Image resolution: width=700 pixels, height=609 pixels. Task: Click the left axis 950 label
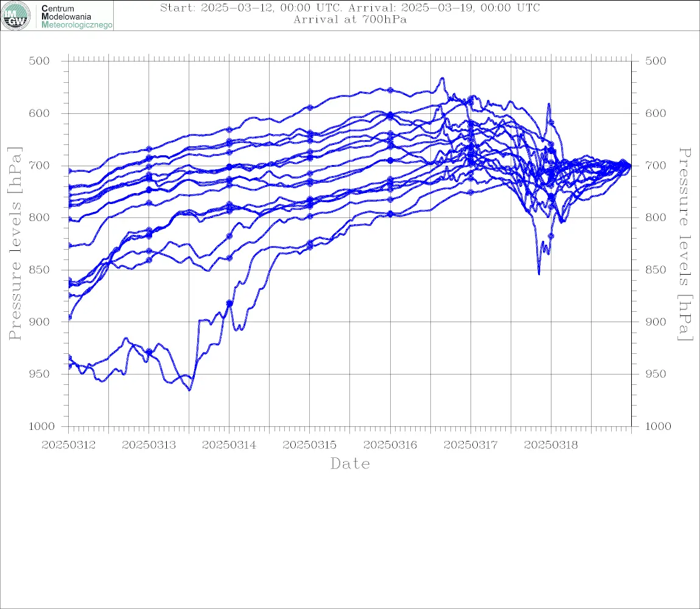(40, 374)
